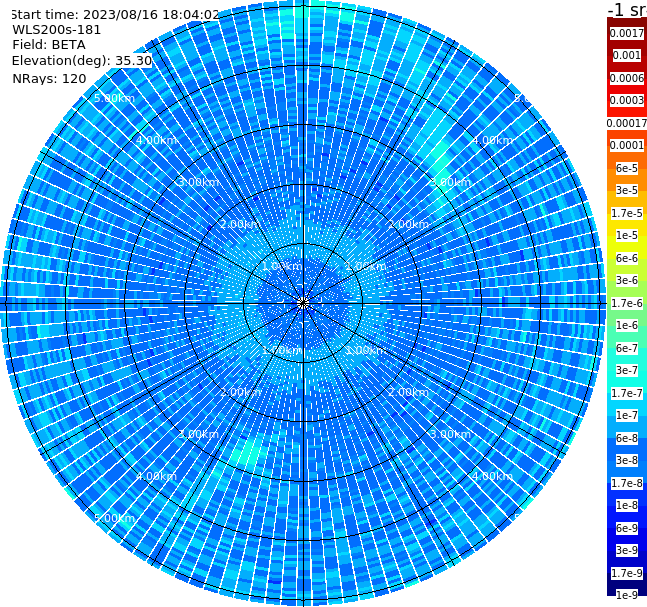Click the Start time 2023/08/16 18:04:02 text
The height and width of the screenshot is (607, 647).
(115, 14)
